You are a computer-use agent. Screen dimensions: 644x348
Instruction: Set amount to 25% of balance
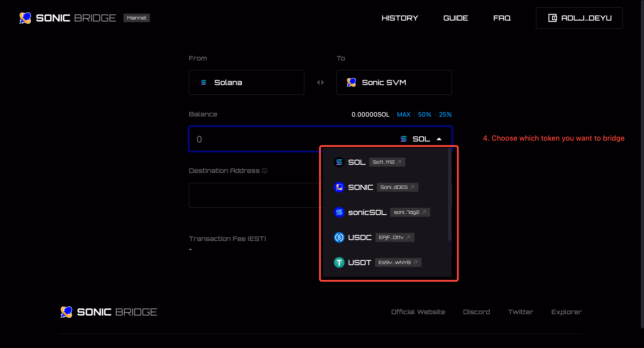point(445,114)
